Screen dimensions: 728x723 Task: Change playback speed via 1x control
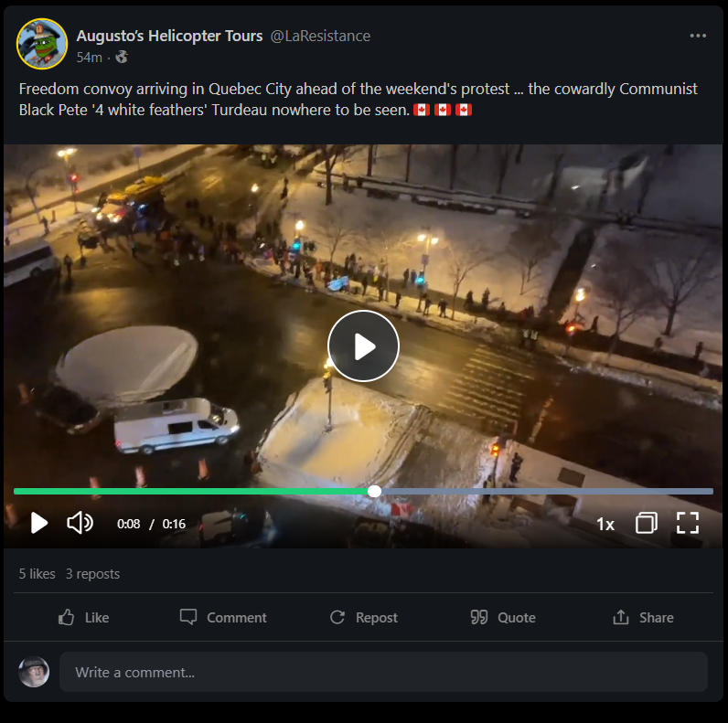pyautogui.click(x=605, y=525)
